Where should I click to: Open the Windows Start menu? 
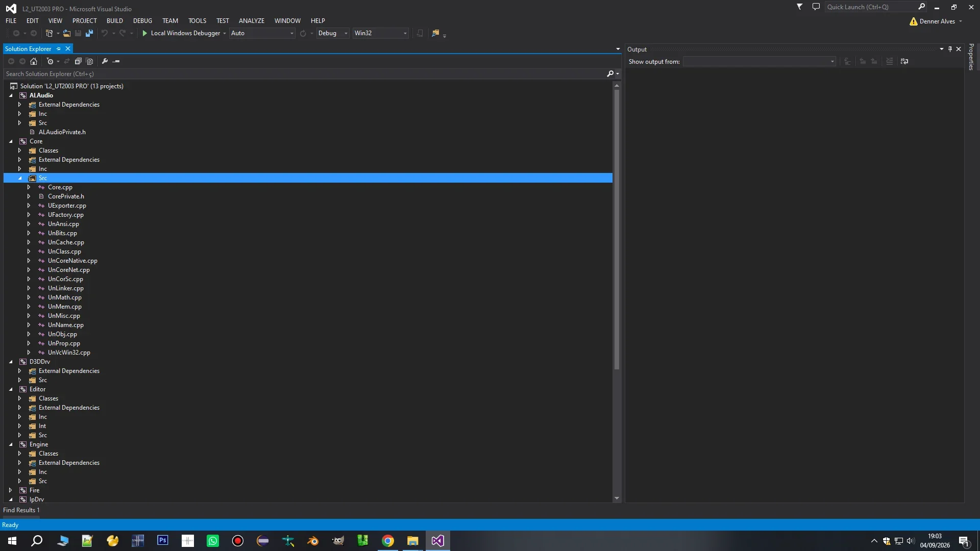click(x=12, y=541)
